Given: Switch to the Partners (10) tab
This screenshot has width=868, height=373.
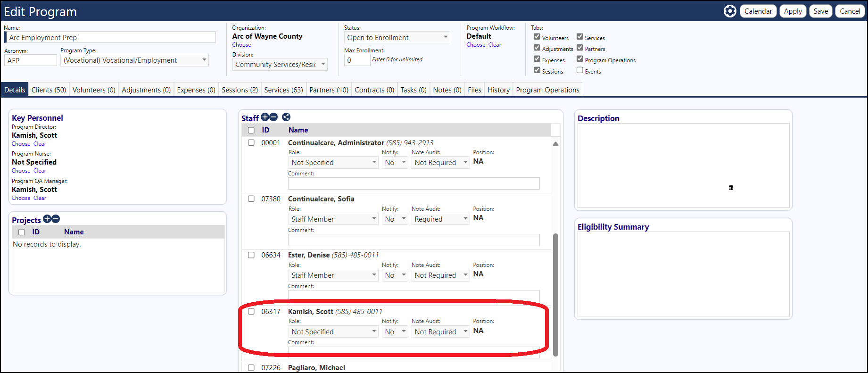Looking at the screenshot, I should [x=329, y=90].
